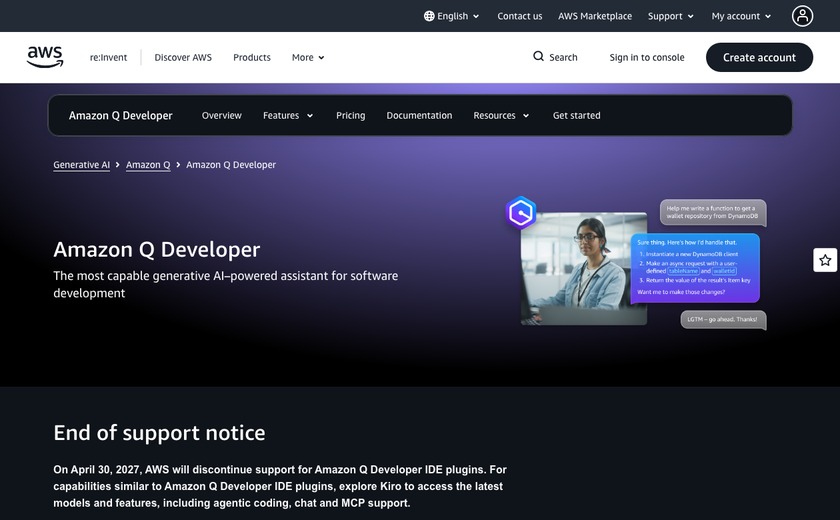Image resolution: width=840 pixels, height=520 pixels.
Task: Click the star bookmark icon on right edge
Action: (825, 260)
